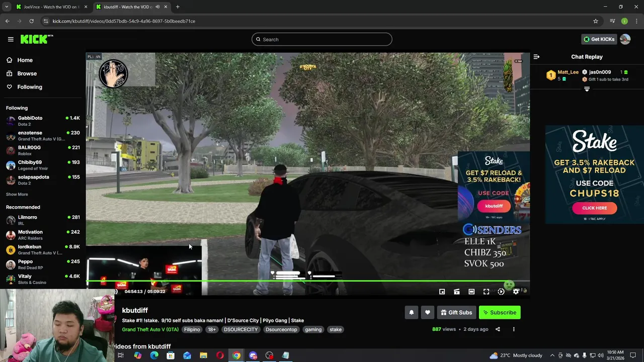This screenshot has width=644, height=362.
Task: Open GabbiDoto channel in Following
Action: [43, 121]
